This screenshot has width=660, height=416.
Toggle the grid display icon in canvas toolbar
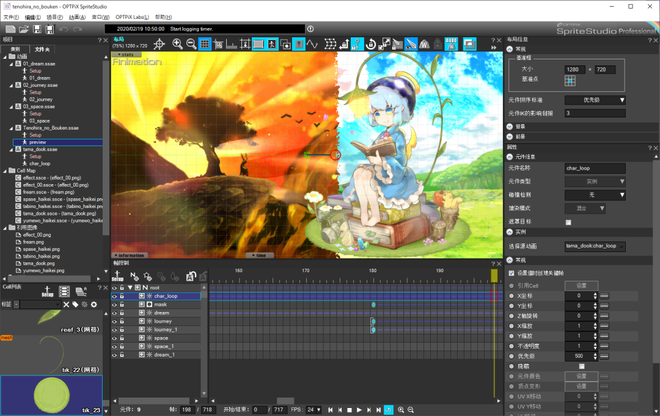tap(205, 45)
